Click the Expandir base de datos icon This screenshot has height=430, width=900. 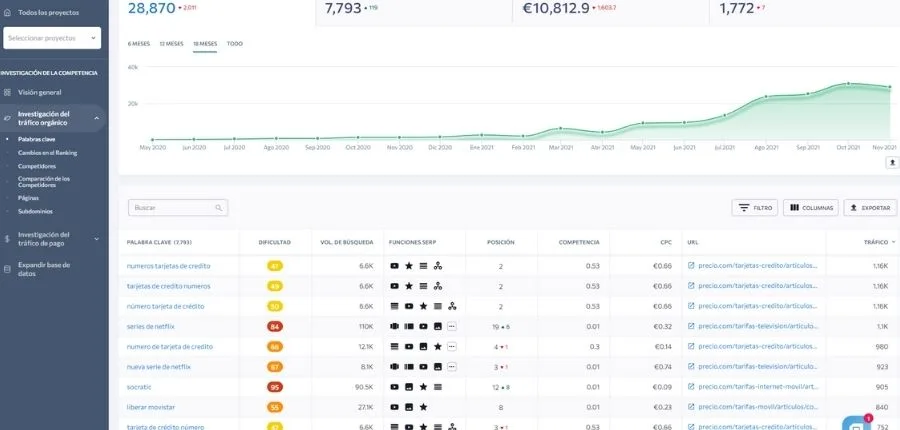(x=8, y=269)
